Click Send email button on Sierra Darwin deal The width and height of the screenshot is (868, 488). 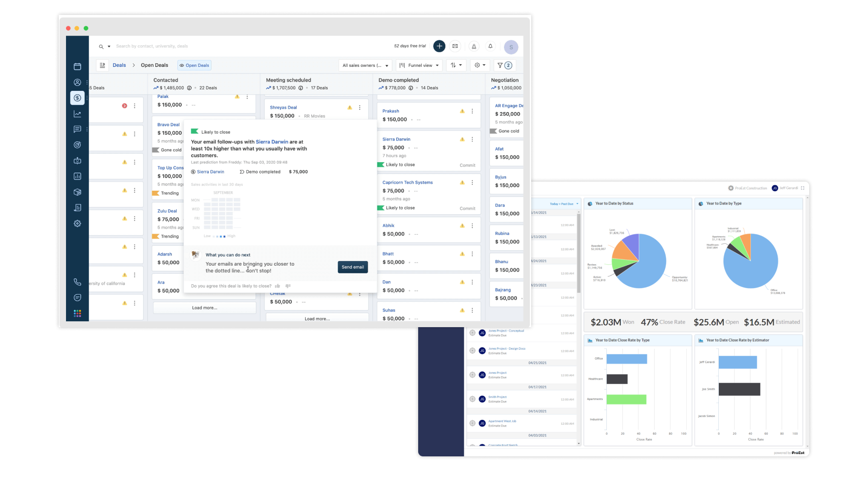pyautogui.click(x=352, y=267)
